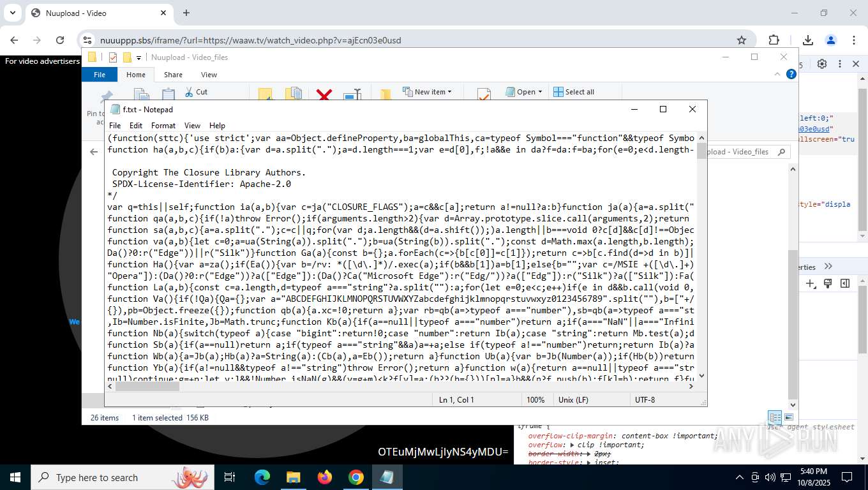Open New item dropdown in Explorer
The image size is (868, 490).
coord(428,92)
